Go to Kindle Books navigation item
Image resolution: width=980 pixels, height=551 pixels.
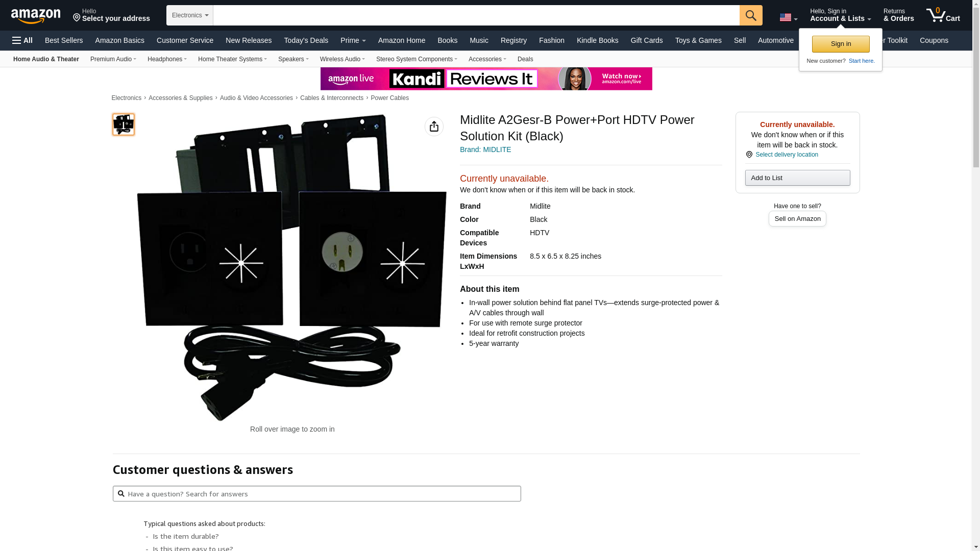[598, 40]
